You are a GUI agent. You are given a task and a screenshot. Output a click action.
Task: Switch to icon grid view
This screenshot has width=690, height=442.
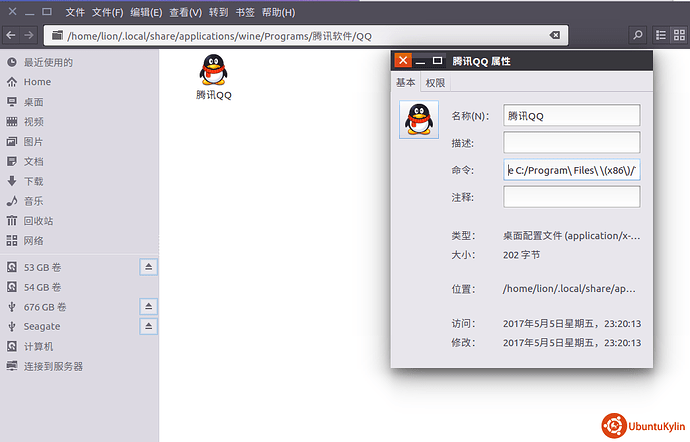[679, 35]
